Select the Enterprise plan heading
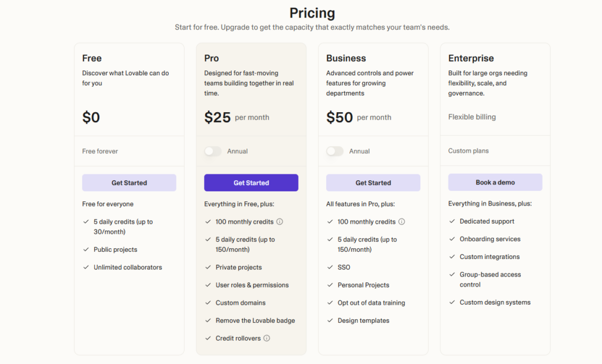The height and width of the screenshot is (364, 602). [x=471, y=58]
